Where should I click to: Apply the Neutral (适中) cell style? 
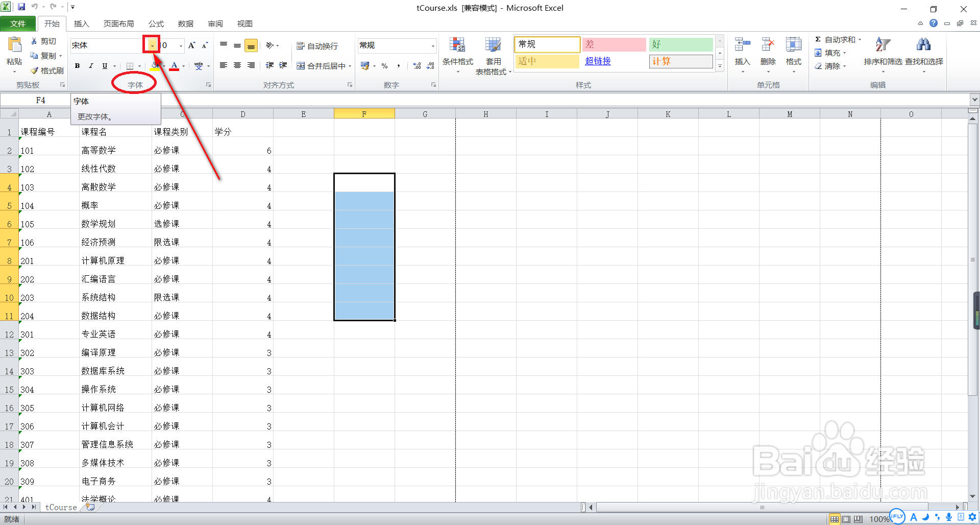[x=547, y=61]
